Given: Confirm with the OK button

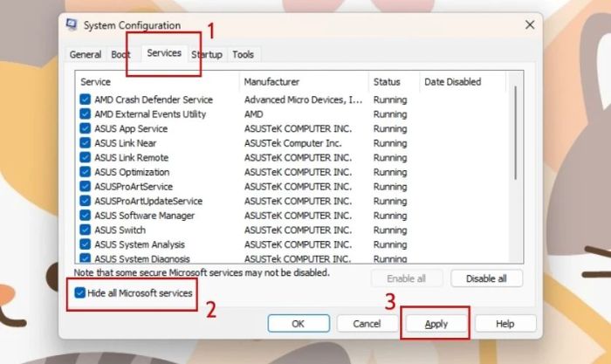Looking at the screenshot, I should pyautogui.click(x=299, y=324).
